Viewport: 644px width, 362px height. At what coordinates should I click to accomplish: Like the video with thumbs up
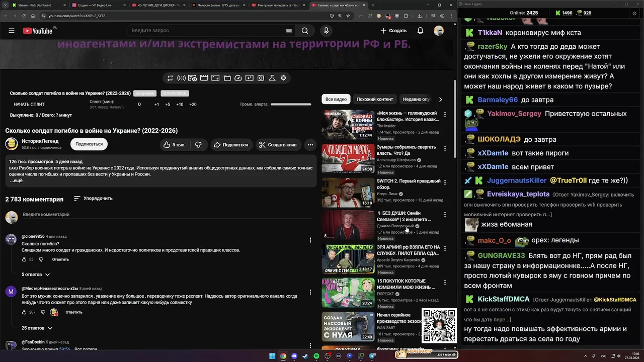pos(174,145)
